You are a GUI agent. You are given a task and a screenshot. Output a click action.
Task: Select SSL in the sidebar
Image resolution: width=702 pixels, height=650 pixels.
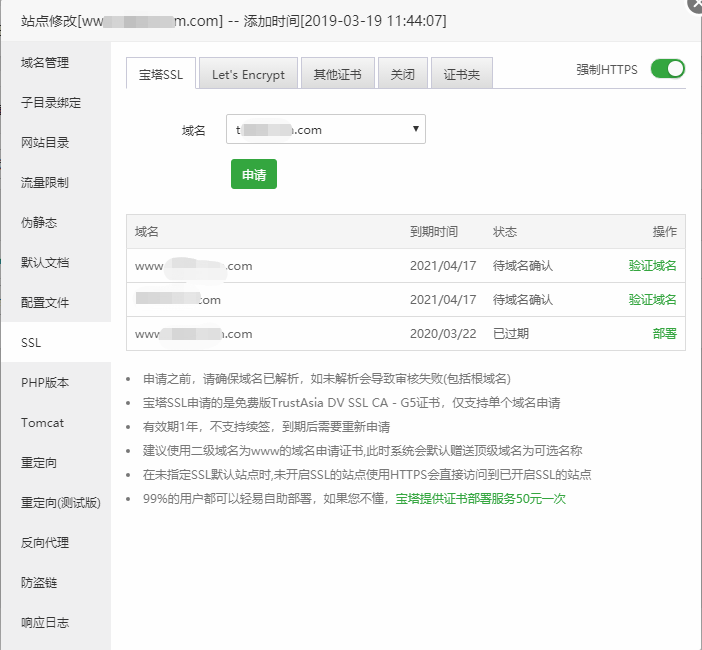(x=56, y=342)
